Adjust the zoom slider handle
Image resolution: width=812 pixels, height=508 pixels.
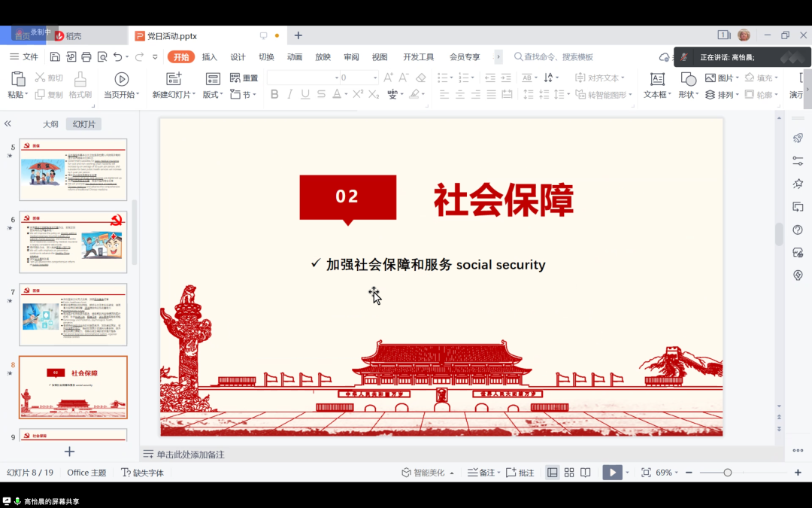[x=728, y=472]
